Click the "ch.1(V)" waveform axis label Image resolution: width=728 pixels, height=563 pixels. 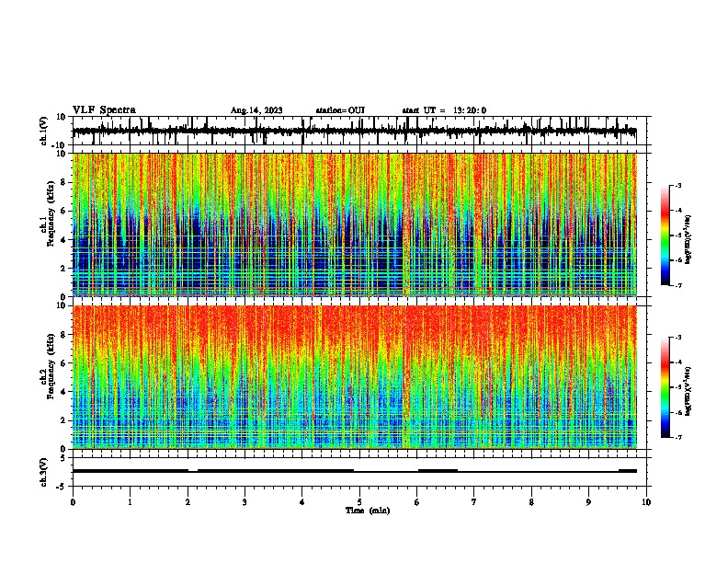coord(44,131)
